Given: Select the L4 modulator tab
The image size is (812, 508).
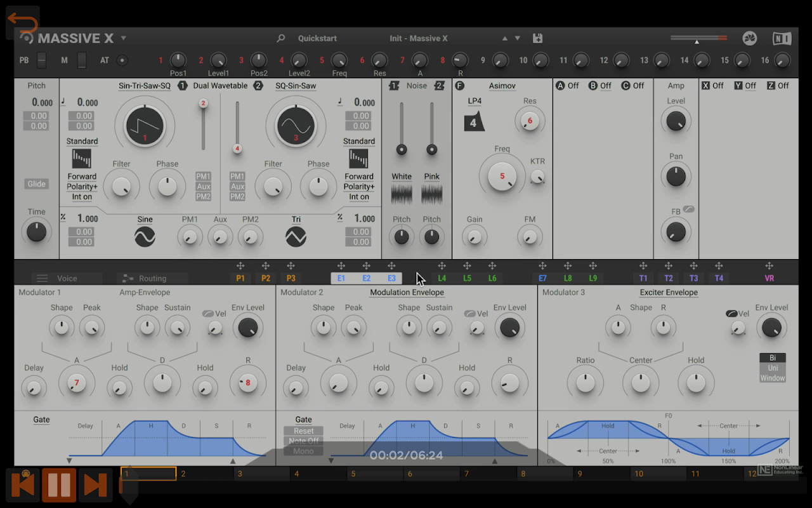Looking at the screenshot, I should click(442, 278).
